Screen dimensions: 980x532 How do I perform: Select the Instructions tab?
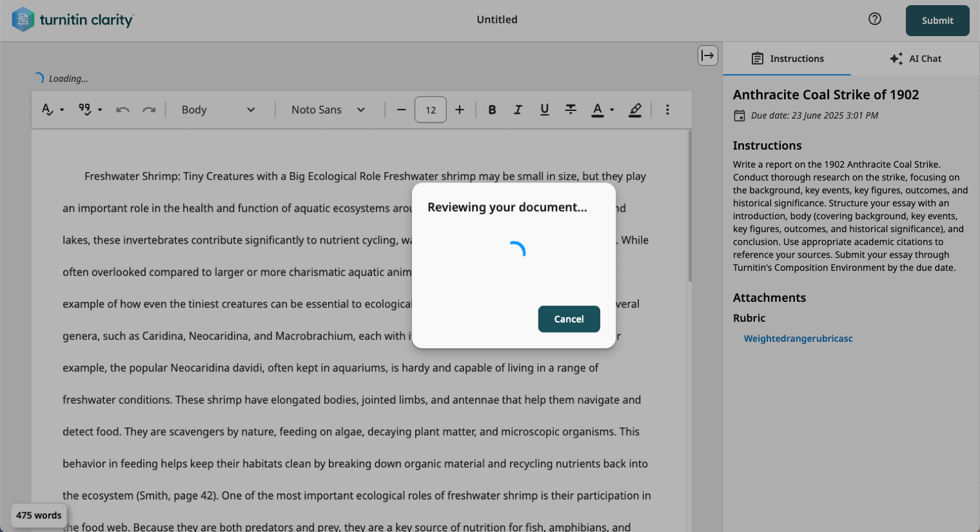click(788, 58)
